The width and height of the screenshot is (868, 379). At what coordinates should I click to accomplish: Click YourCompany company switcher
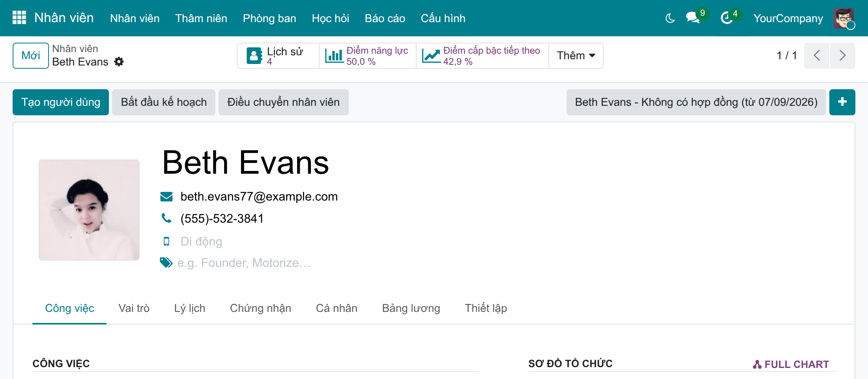point(788,18)
